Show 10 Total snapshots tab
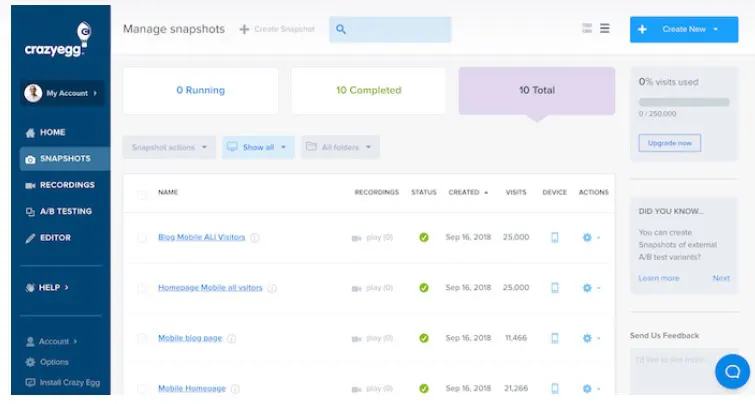 point(537,91)
